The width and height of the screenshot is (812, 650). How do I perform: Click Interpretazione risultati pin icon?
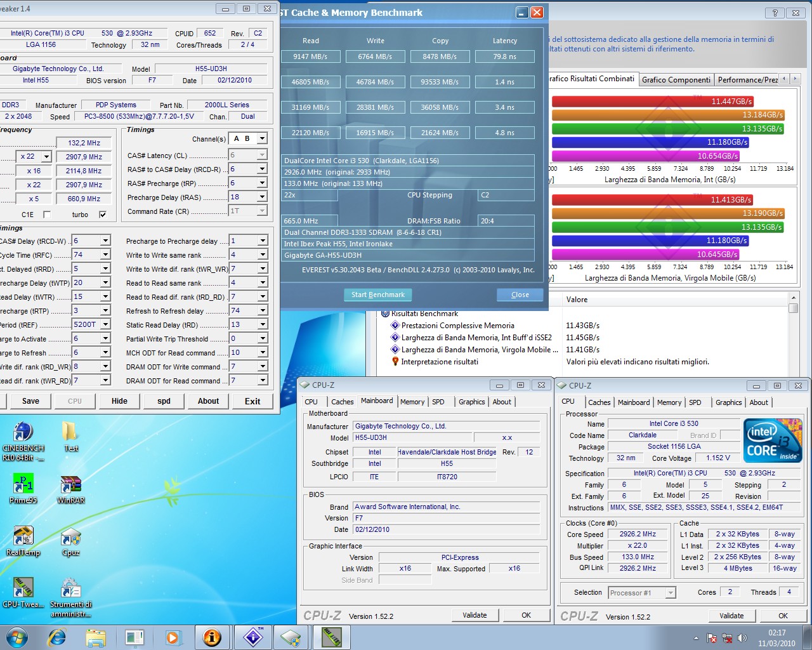[x=395, y=362]
